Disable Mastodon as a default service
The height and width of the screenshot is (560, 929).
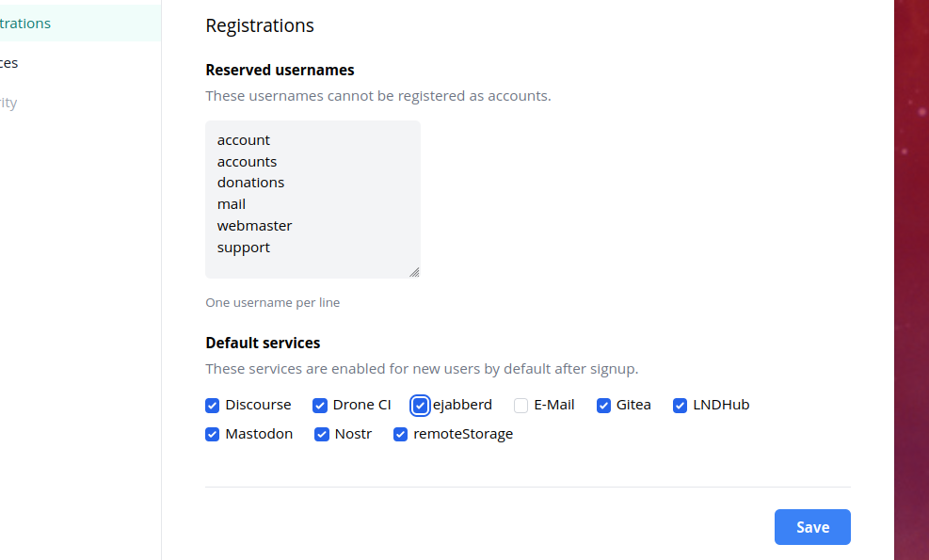click(x=213, y=435)
